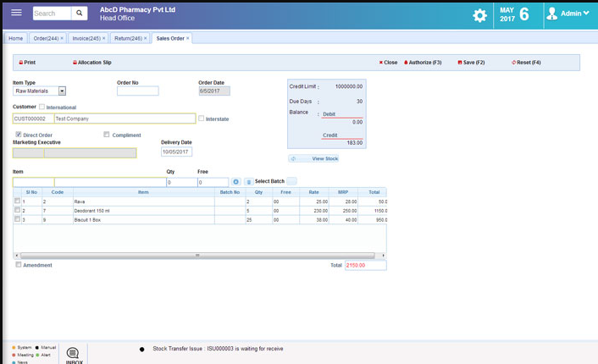Toggle the Direct Order checkbox
The image size is (598, 364).
tap(19, 135)
